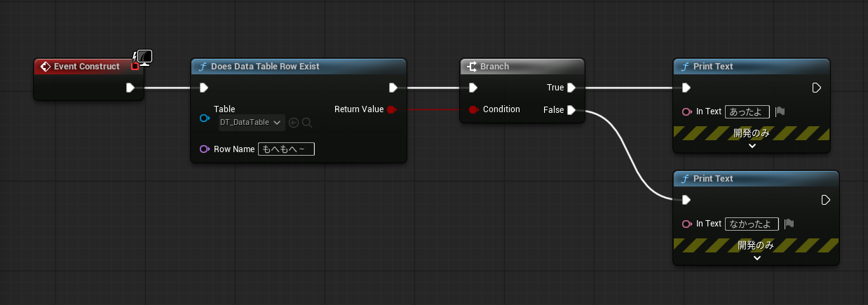Click the browse-to-asset magnifier icon
The width and height of the screenshot is (868, 305).
click(307, 123)
